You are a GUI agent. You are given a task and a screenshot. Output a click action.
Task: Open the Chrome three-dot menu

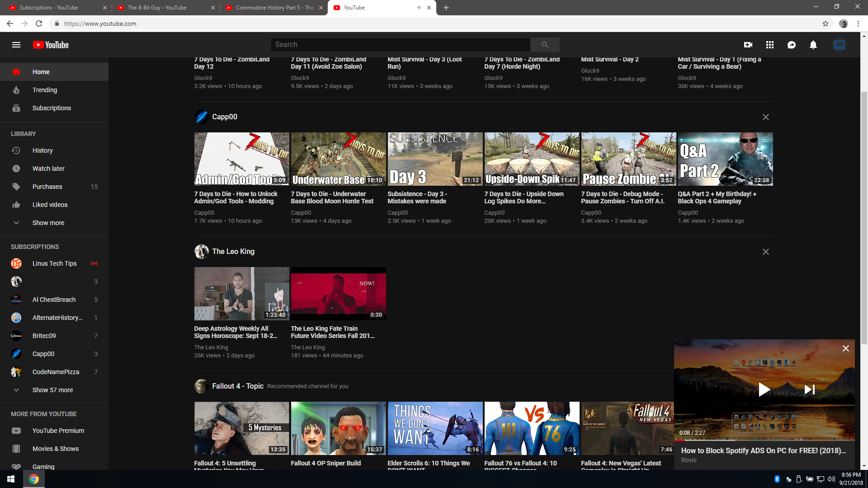click(x=858, y=23)
